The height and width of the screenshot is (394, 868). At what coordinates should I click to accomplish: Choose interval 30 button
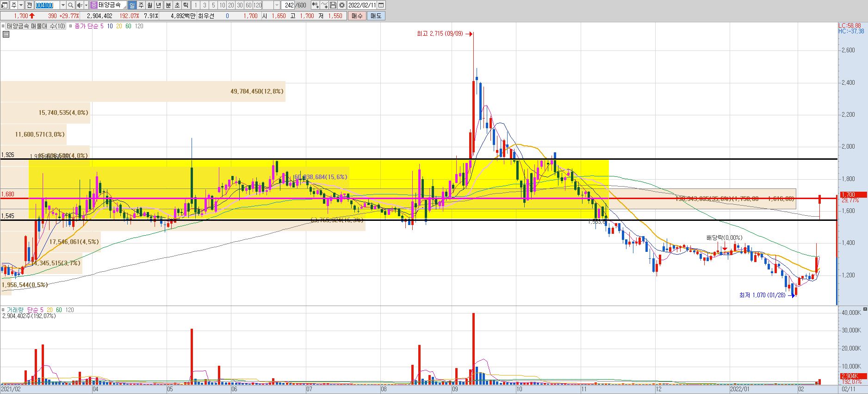pos(240,5)
